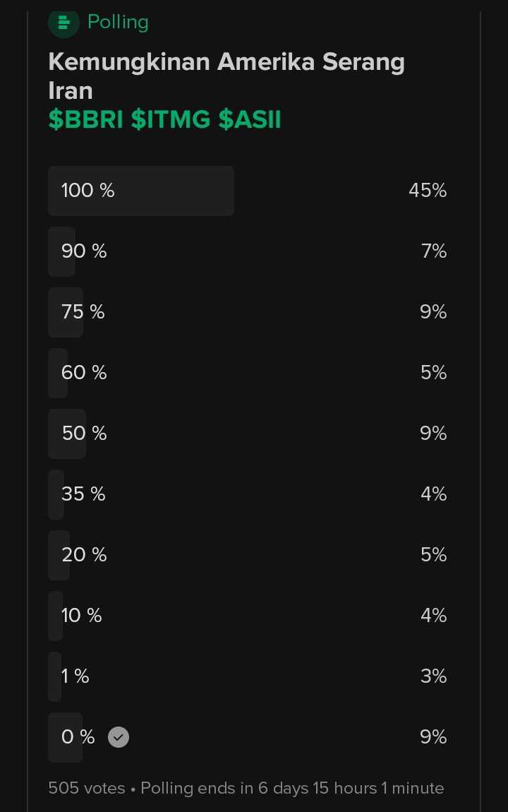This screenshot has height=812, width=508.
Task: Open the $BBRI stock ticker link
Action: click(x=86, y=120)
